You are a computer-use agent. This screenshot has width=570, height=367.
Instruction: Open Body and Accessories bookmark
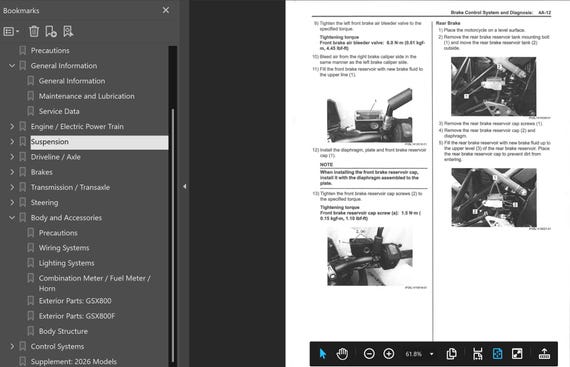[x=66, y=218]
